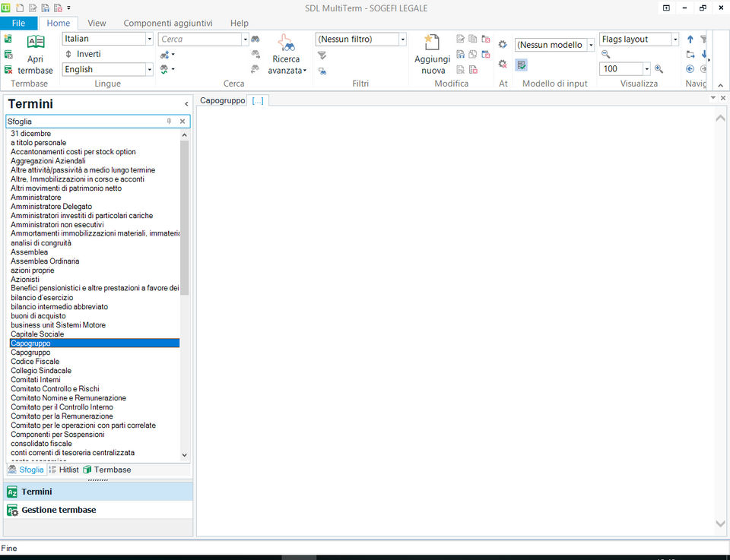The width and height of the screenshot is (730, 560).
Task: Open Gestione termbase view
Action: click(x=59, y=510)
